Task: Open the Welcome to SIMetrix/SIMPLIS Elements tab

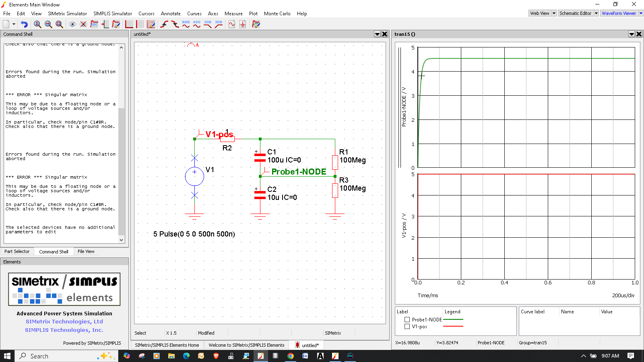Action: pyautogui.click(x=246, y=345)
